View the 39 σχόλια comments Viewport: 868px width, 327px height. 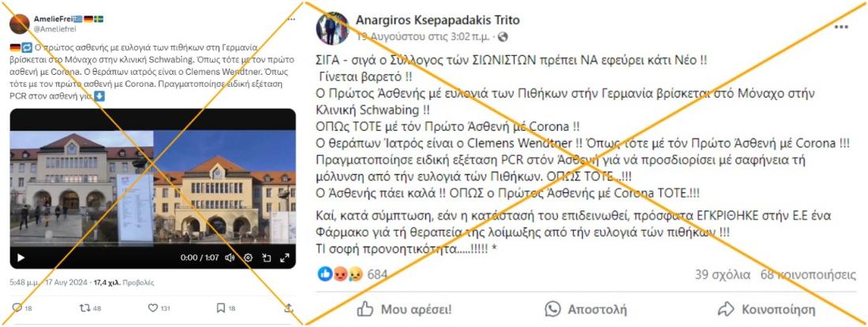coord(722,274)
